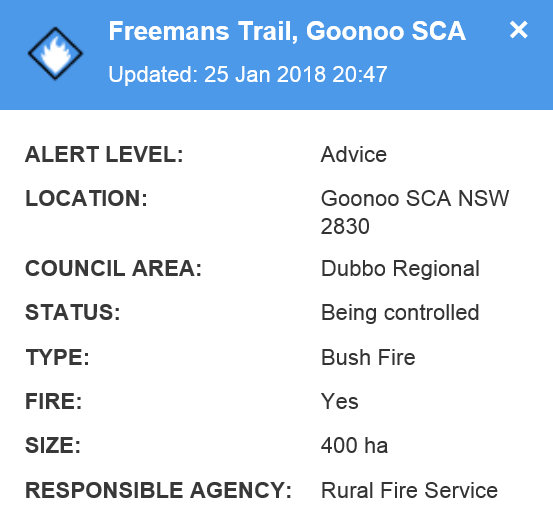Image resolution: width=553 pixels, height=521 pixels.
Task: Click the Updated 25 Jan 2018 timestamp
Action: (x=248, y=74)
